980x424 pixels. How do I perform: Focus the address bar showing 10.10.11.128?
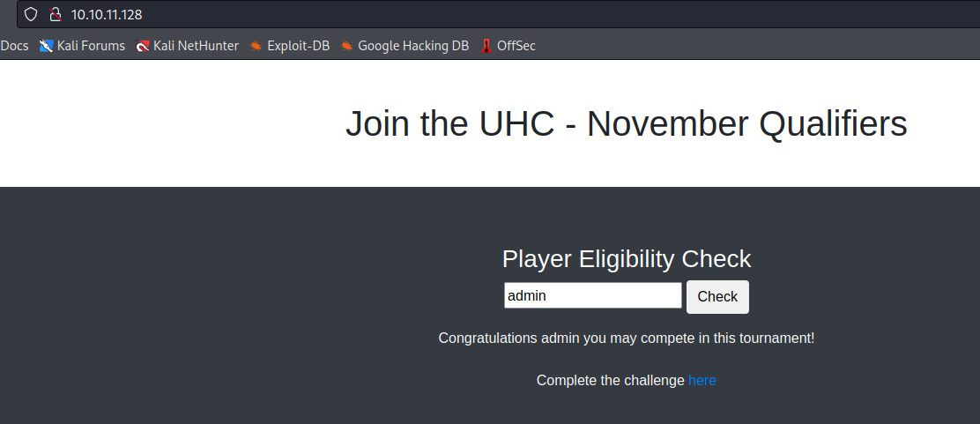pos(498,14)
